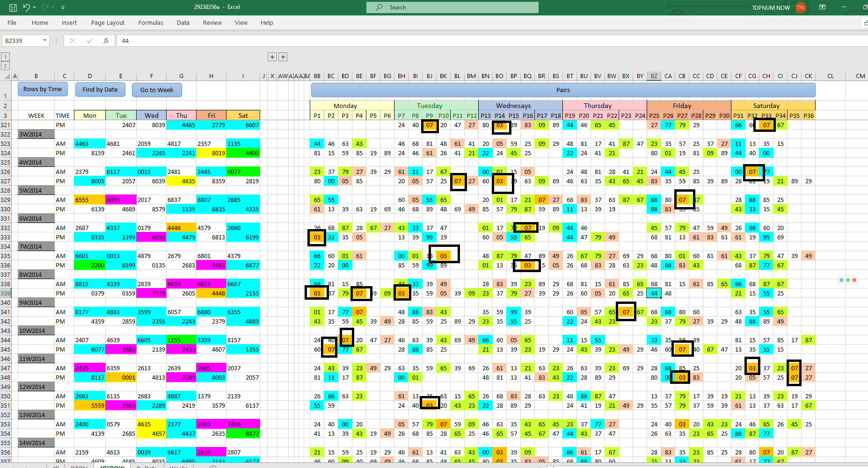Select the green cell containing 8877

tap(243, 434)
